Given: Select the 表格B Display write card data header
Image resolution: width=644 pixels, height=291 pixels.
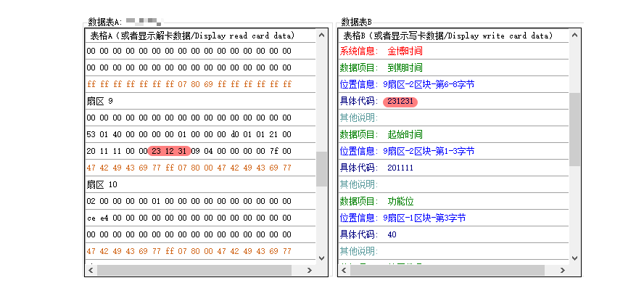Looking at the screenshot, I should pos(447,36).
